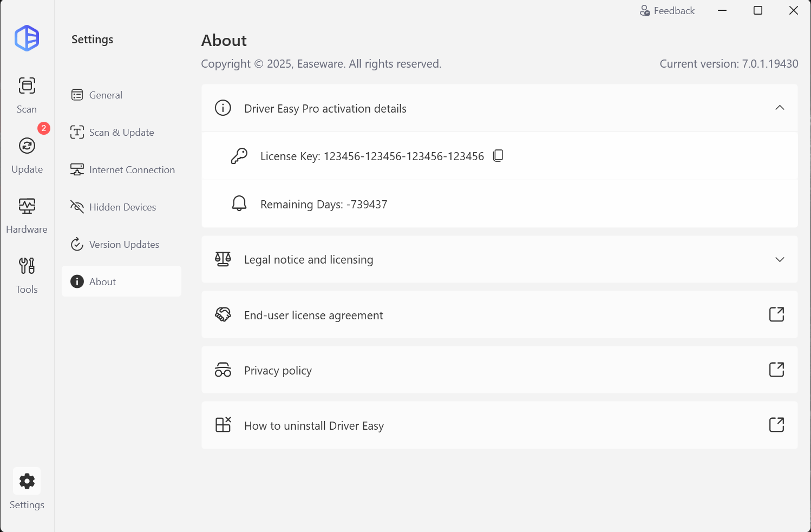Open the Scan section in sidebar
811x532 pixels.
(27, 95)
